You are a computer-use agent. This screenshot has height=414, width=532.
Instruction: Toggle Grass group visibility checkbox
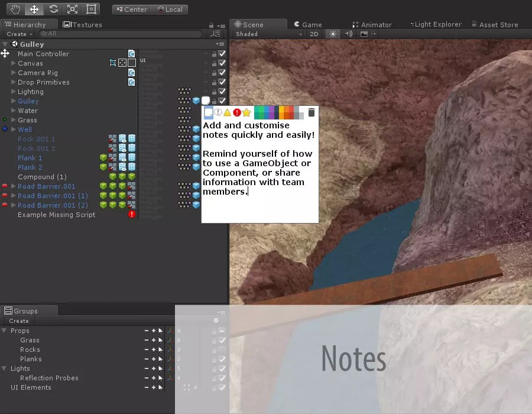222,340
